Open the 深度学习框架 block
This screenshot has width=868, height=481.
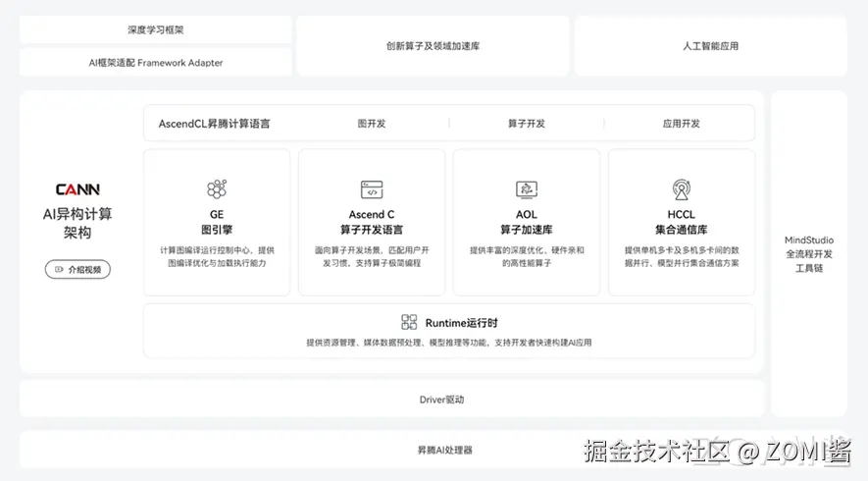point(156,29)
